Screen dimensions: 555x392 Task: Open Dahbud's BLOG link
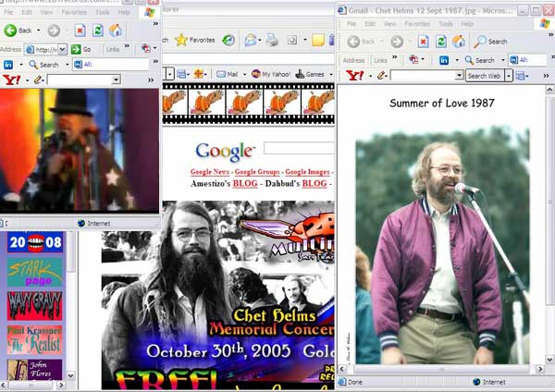point(314,184)
